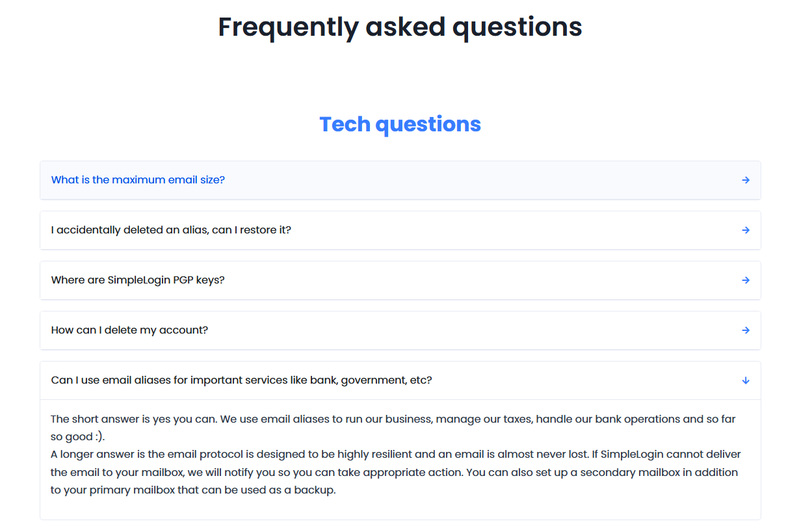Open "Where are SimpleLogin PGP keys?" question

138,280
